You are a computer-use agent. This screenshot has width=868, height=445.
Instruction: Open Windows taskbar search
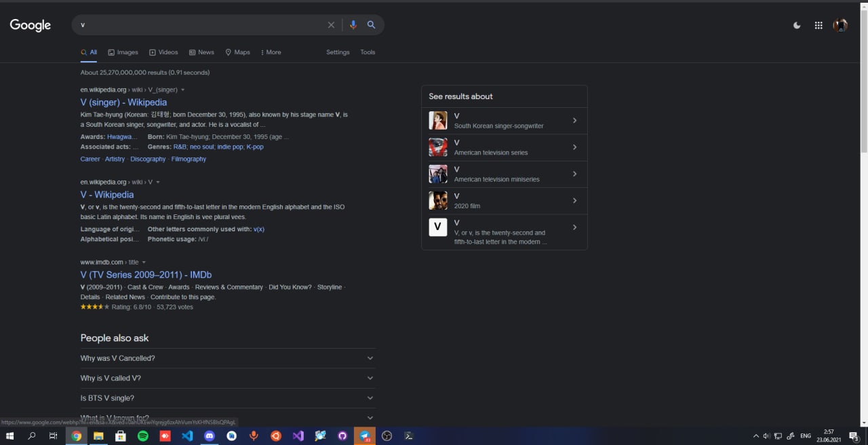pyautogui.click(x=32, y=436)
